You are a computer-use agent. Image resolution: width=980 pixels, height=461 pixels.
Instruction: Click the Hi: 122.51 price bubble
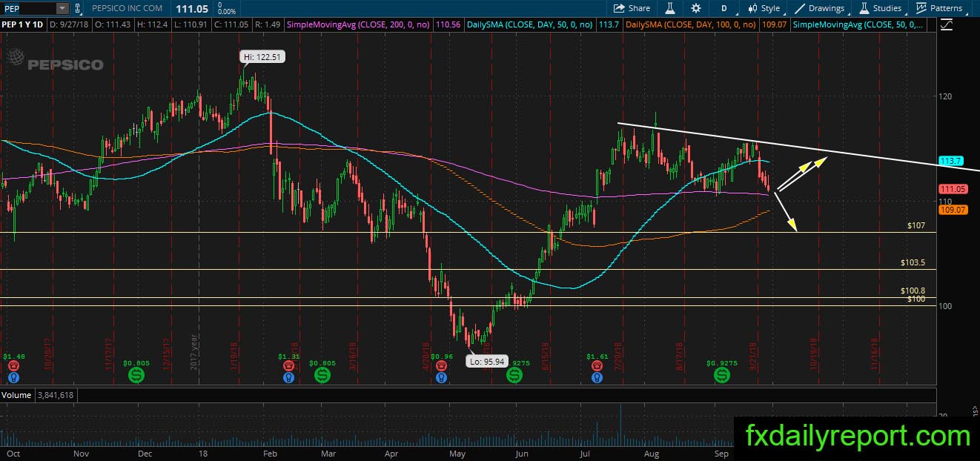click(x=262, y=56)
